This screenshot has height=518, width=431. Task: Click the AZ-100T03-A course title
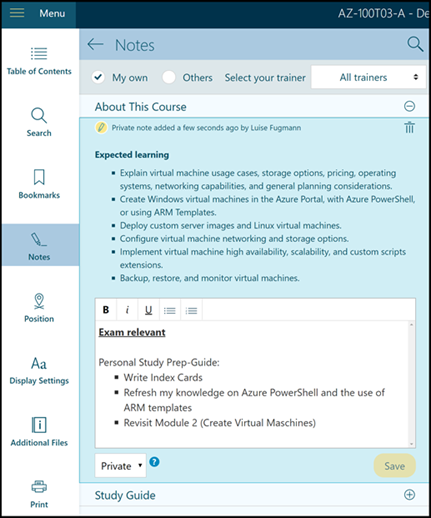pyautogui.click(x=383, y=13)
